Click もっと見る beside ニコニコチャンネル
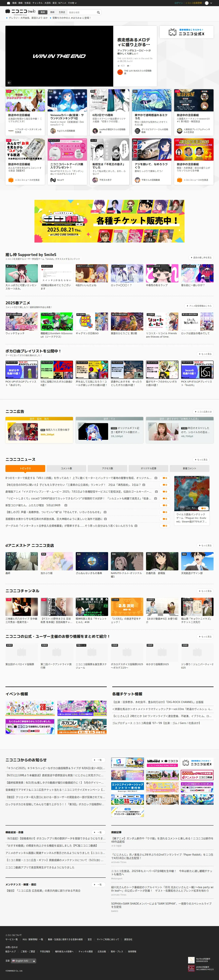This screenshot has height=980, width=219. pyautogui.click(x=205, y=591)
